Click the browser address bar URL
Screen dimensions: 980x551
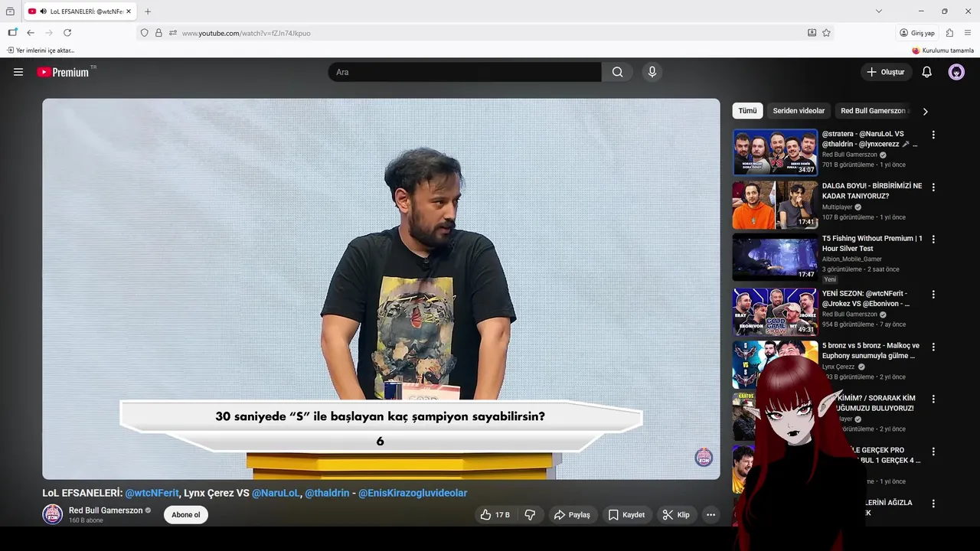coord(247,33)
